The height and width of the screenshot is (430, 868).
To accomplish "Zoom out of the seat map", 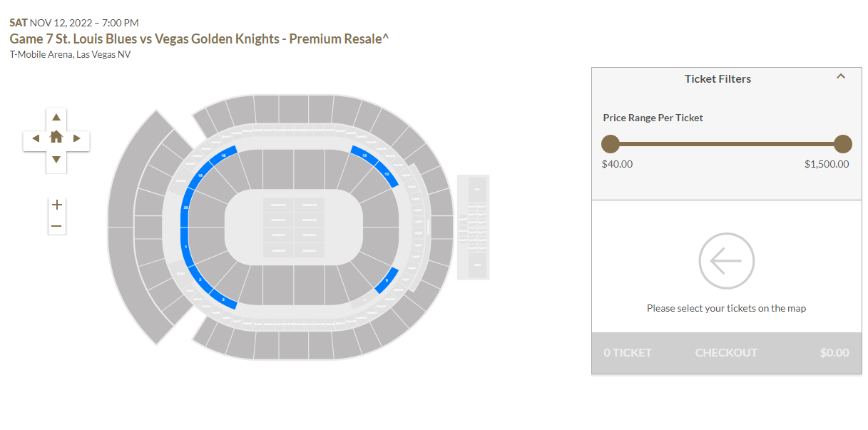I will [x=57, y=226].
